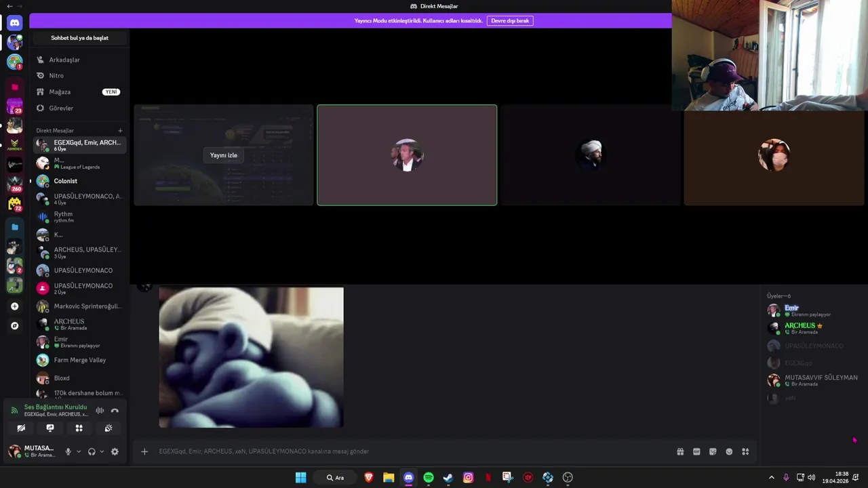Open the taskbar 'Ara' search box
Viewport: 868px width, 488px height.
pyautogui.click(x=336, y=478)
